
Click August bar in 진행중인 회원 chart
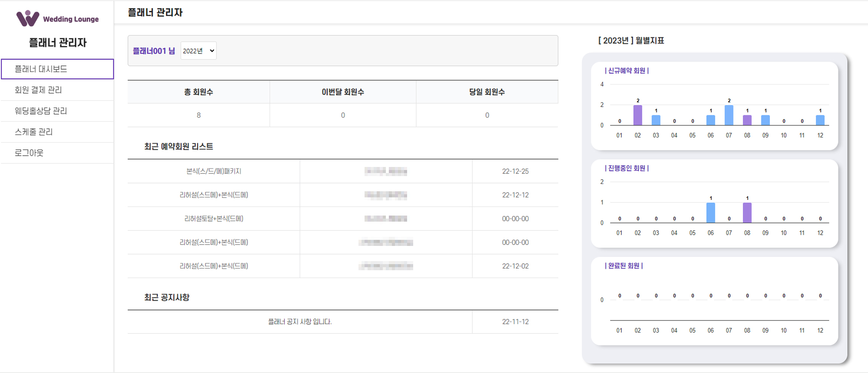(747, 213)
